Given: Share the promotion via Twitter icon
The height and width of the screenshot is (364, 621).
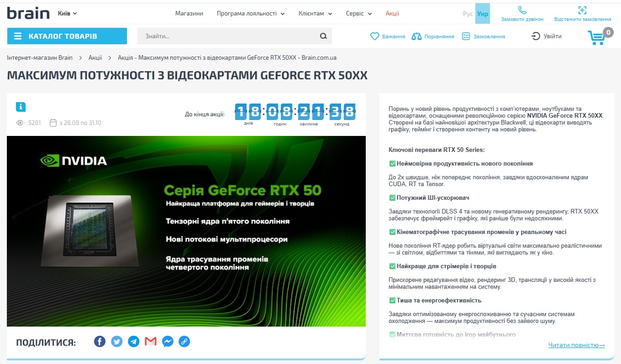Looking at the screenshot, I should tap(117, 342).
